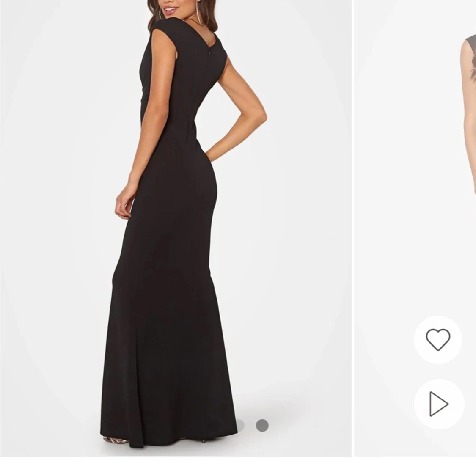This screenshot has width=476, height=476.
Task: Play the product video
Action: [439, 404]
